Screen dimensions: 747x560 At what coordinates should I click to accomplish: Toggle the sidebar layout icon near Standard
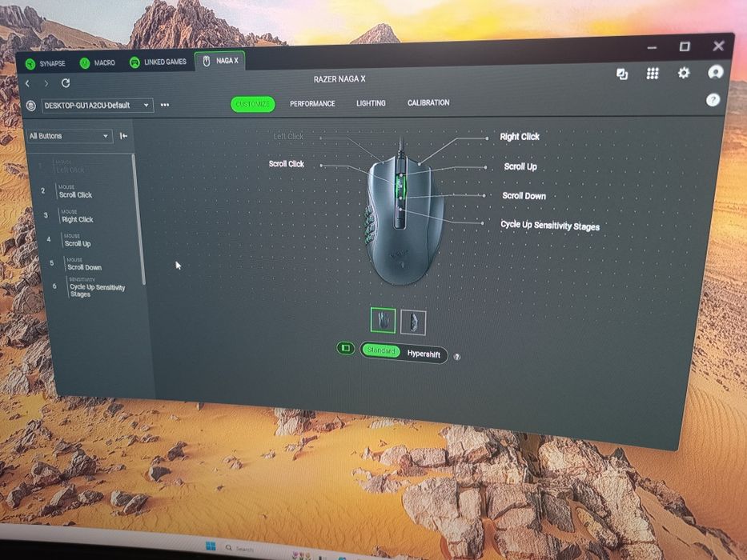click(346, 348)
